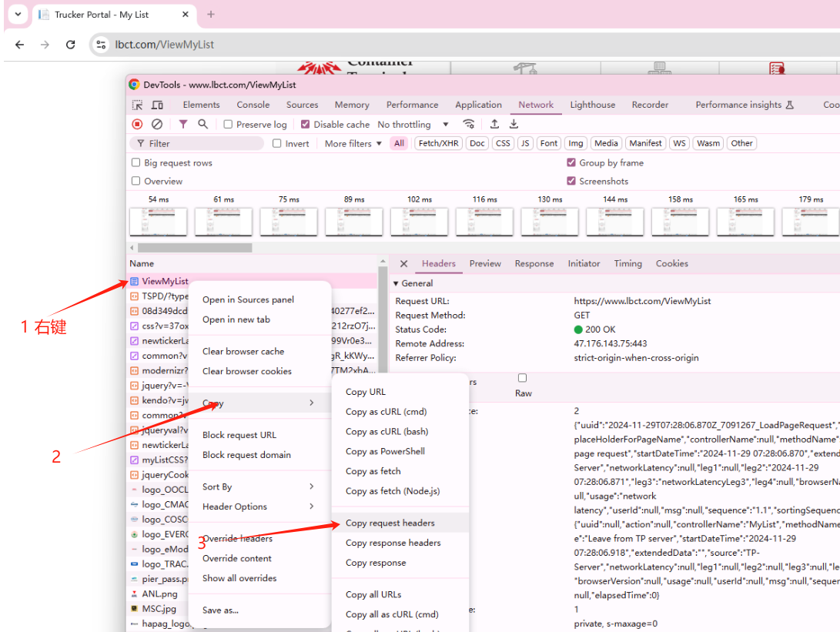Enable the Overview checkbox

(136, 181)
